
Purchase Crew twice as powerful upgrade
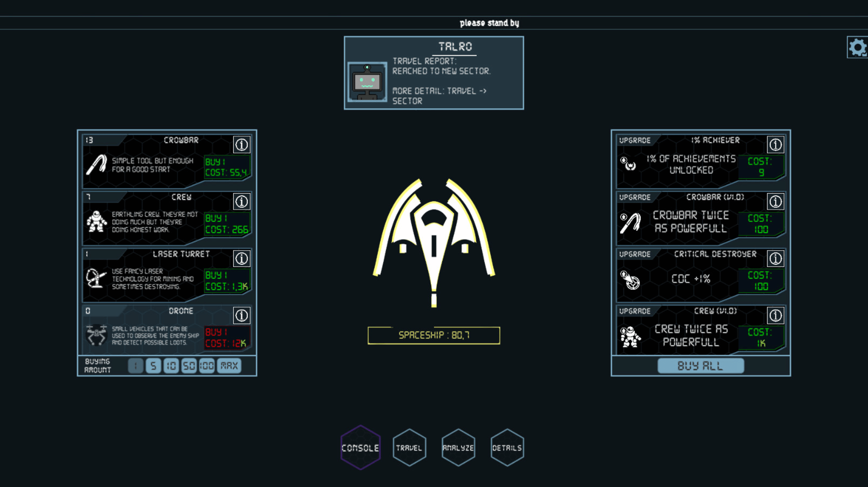point(761,338)
